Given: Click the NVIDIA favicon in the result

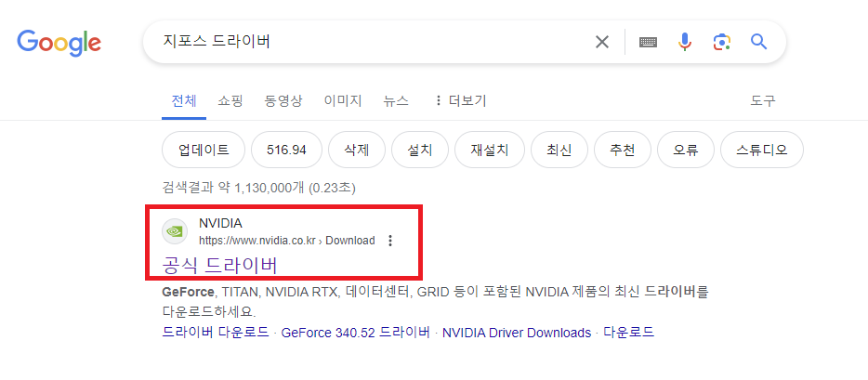Looking at the screenshot, I should click(x=175, y=231).
